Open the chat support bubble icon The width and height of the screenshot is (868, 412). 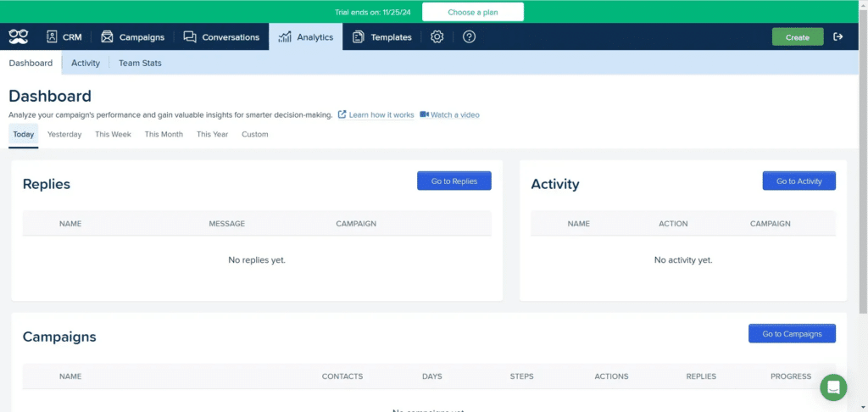833,387
